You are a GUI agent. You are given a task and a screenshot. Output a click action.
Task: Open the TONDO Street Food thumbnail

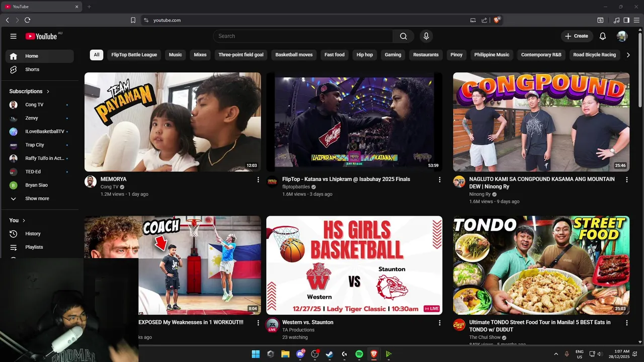pos(541,265)
